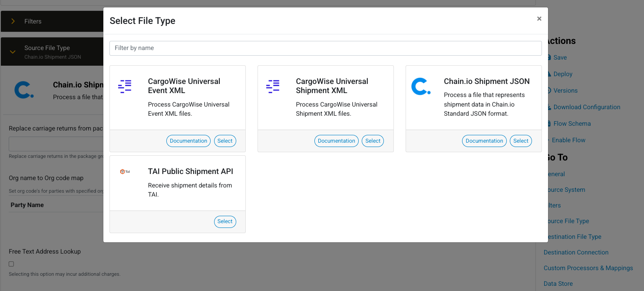Toggle the Free Text Address Lookup checkbox
The height and width of the screenshot is (291, 644).
tap(11, 264)
